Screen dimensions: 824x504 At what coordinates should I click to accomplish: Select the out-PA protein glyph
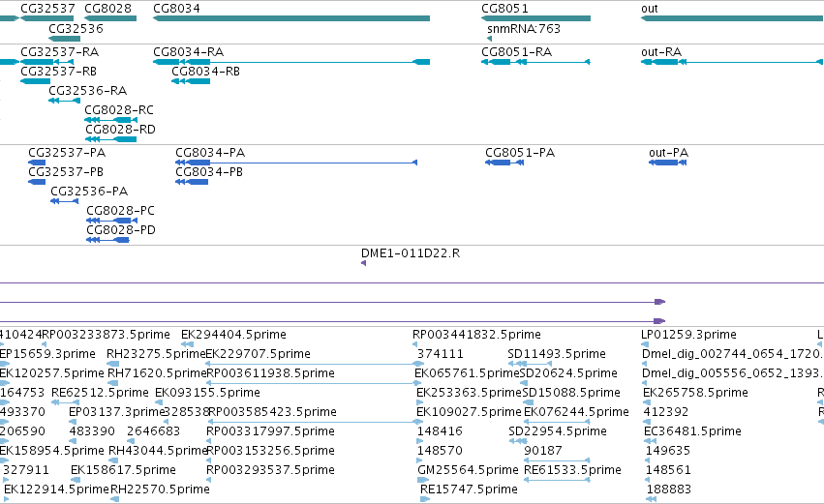coord(667,163)
